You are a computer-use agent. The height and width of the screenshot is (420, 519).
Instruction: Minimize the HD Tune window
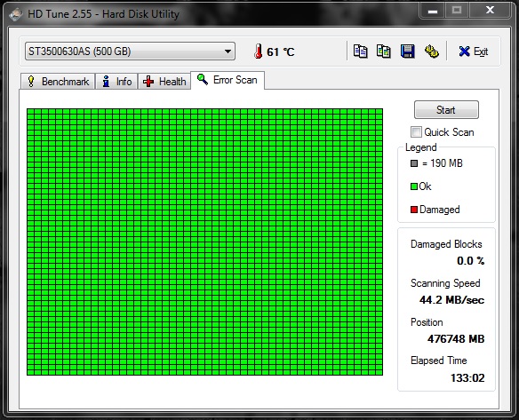pyautogui.click(x=432, y=12)
